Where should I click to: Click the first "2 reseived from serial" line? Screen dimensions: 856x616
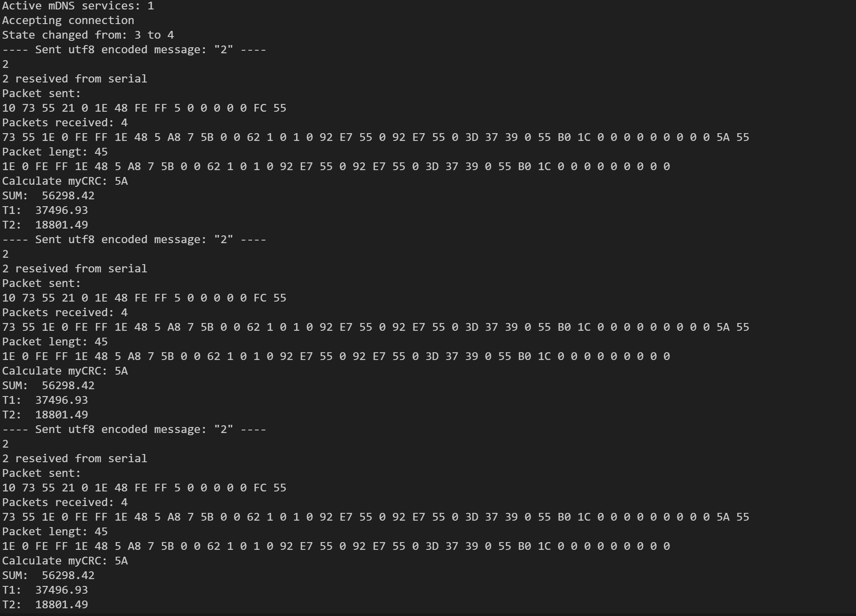[x=74, y=79]
